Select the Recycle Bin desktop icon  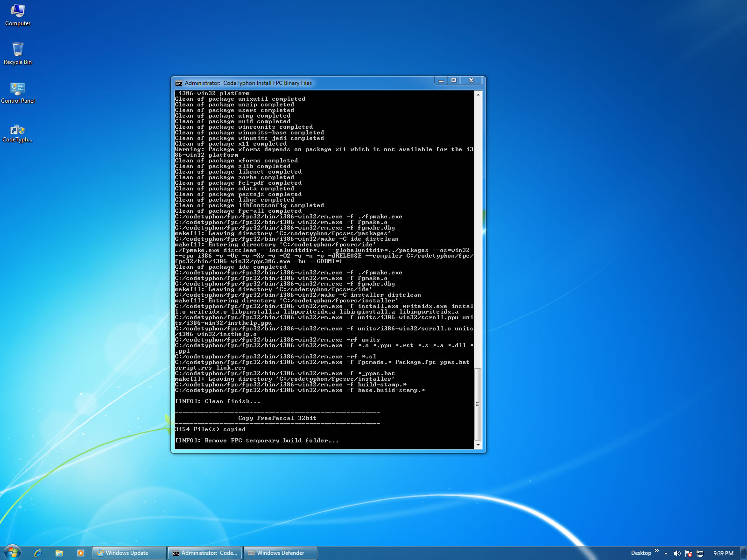pos(18,54)
